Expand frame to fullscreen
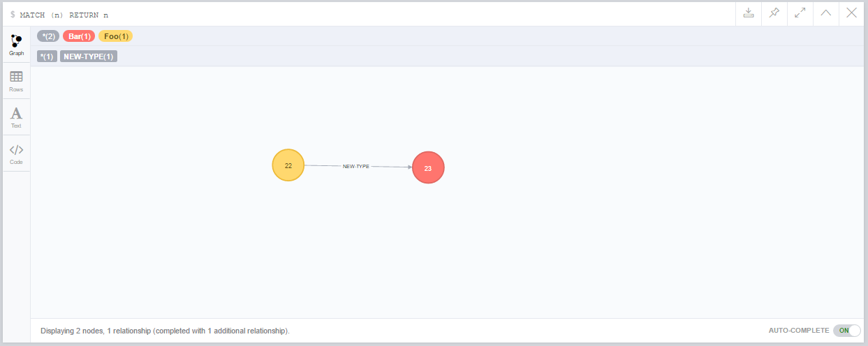The width and height of the screenshot is (868, 346). click(800, 13)
